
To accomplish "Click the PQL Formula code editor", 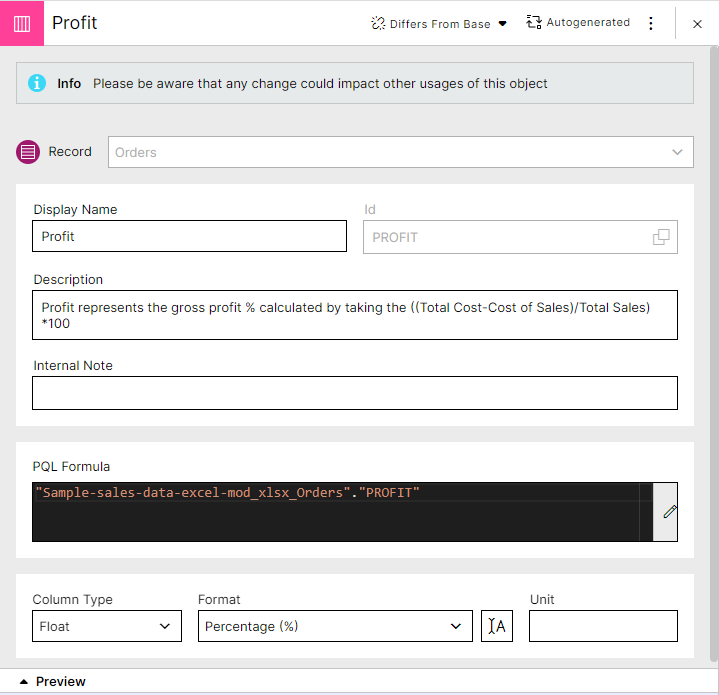I will [342, 512].
